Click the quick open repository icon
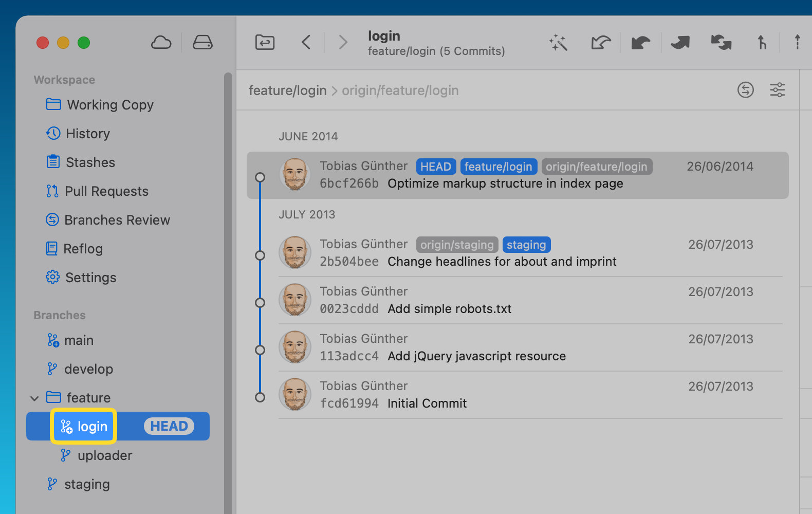The image size is (812, 514). [265, 42]
